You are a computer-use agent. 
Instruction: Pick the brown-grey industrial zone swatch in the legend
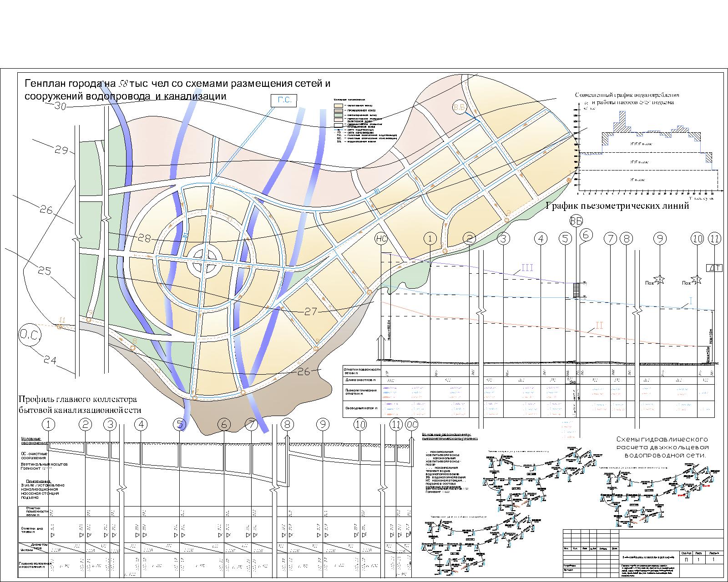(x=338, y=110)
